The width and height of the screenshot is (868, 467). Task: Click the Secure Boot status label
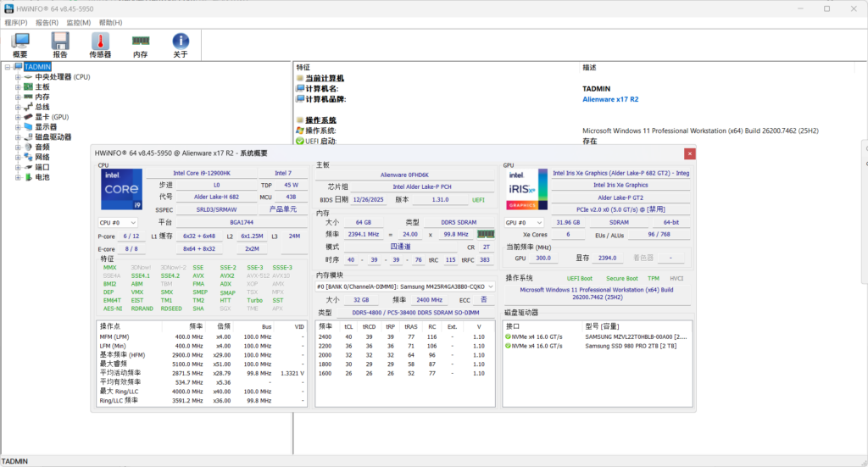point(621,279)
